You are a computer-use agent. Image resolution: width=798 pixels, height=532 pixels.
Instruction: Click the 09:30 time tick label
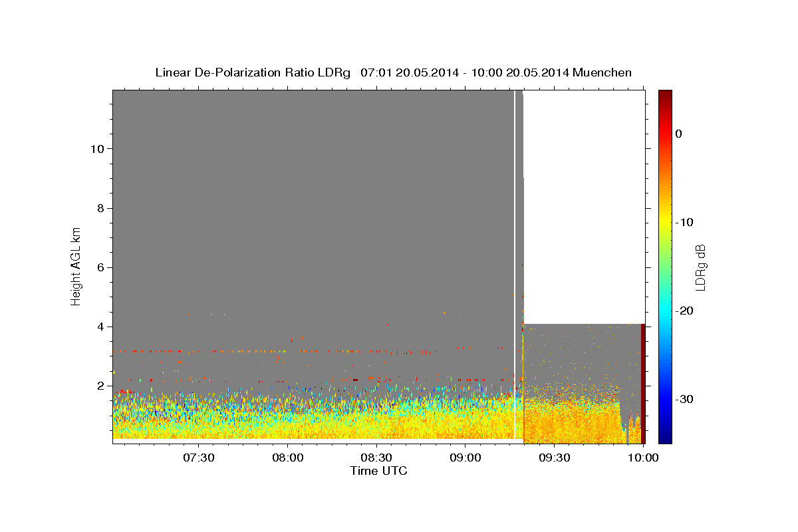coord(555,458)
